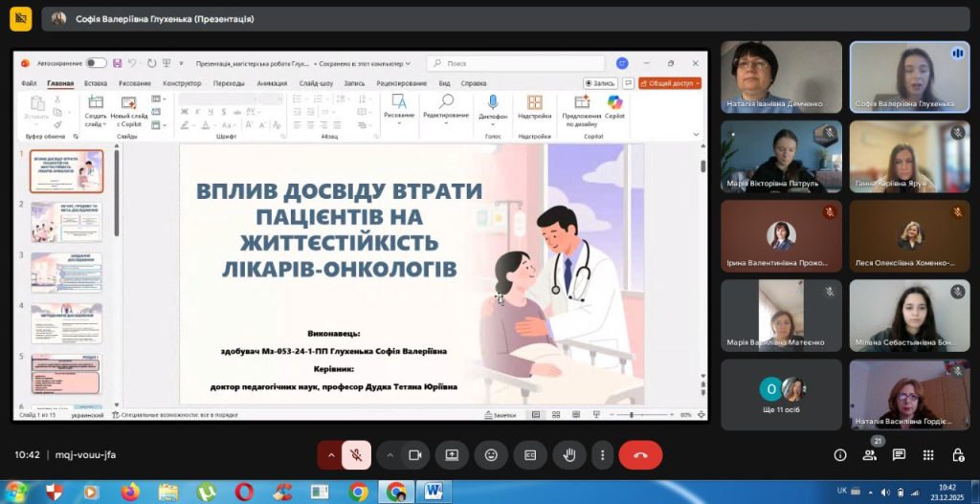The width and height of the screenshot is (980, 504).
Task: Open the chat panel icon
Action: (x=899, y=455)
